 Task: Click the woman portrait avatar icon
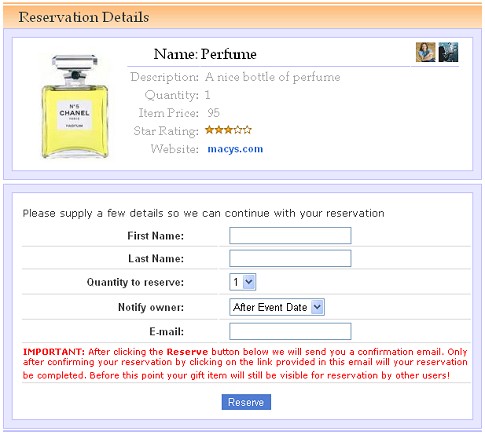click(425, 52)
